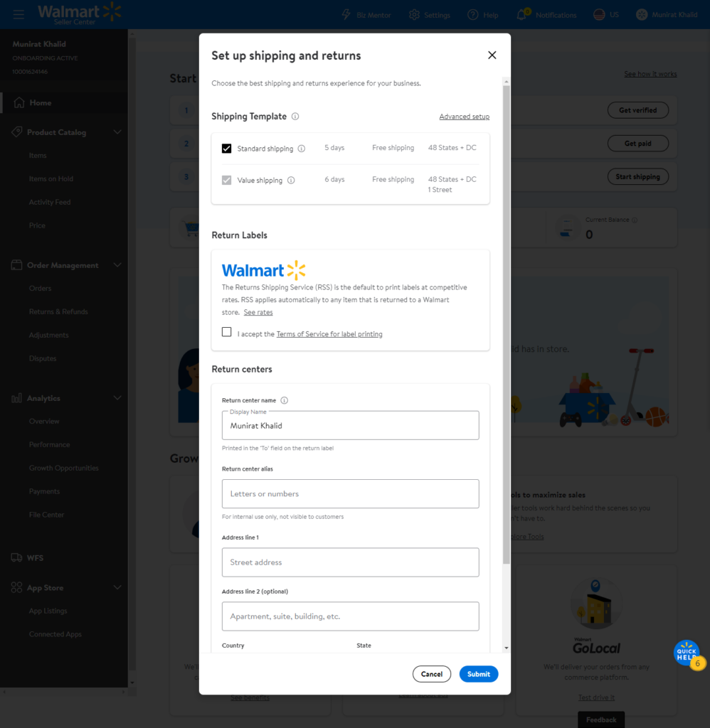The image size is (710, 728).
Task: Click the Return center alias field
Action: (x=350, y=493)
